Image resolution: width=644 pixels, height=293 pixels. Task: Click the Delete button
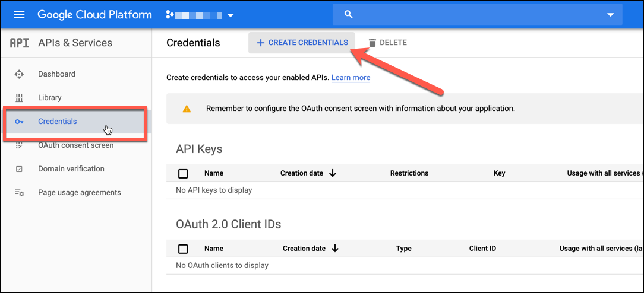pos(388,43)
